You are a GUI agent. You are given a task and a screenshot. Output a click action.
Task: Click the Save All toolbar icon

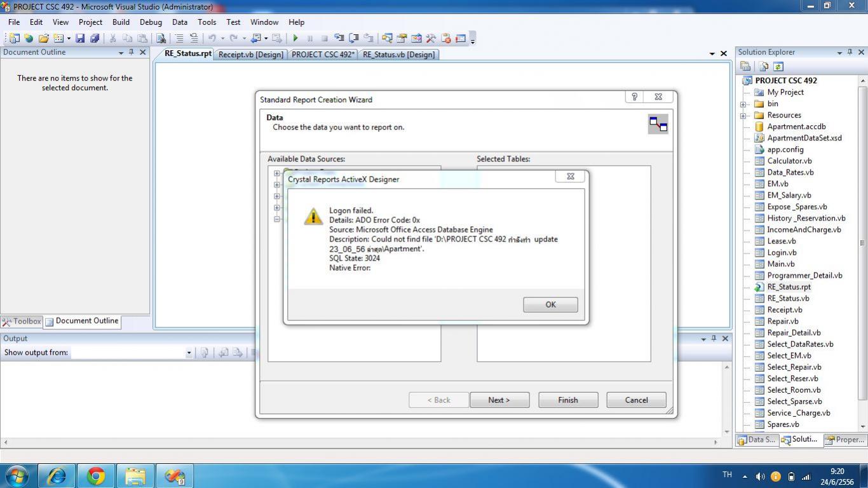point(95,38)
